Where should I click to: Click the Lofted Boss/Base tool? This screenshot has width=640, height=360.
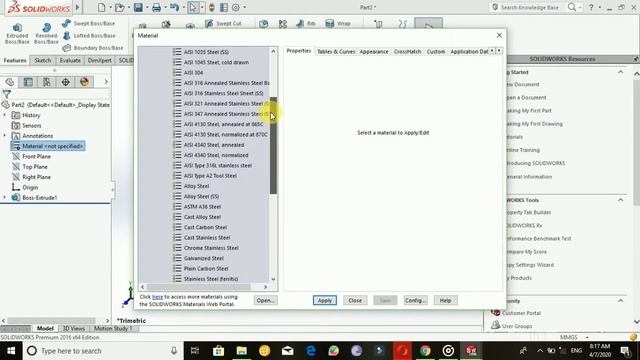89,36
